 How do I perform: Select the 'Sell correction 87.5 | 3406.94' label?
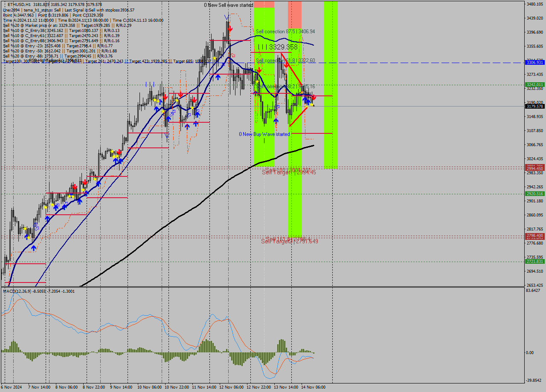285,32
